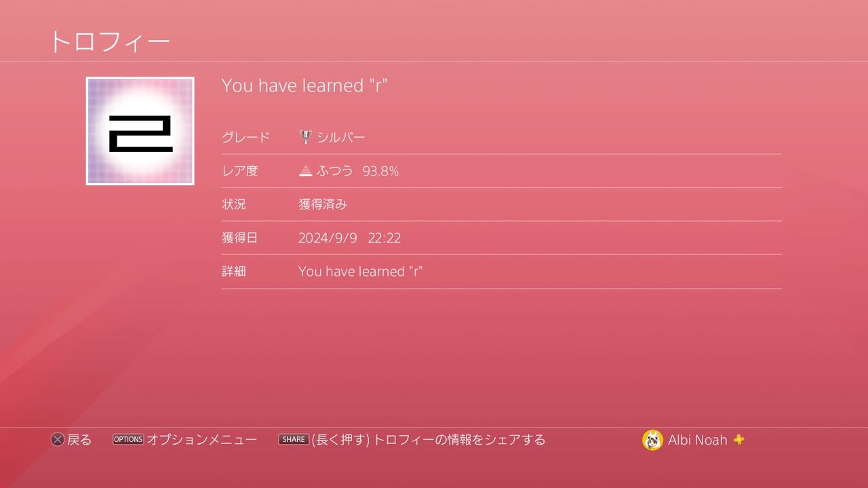Click the trophy title You have learned "r"

click(x=304, y=85)
